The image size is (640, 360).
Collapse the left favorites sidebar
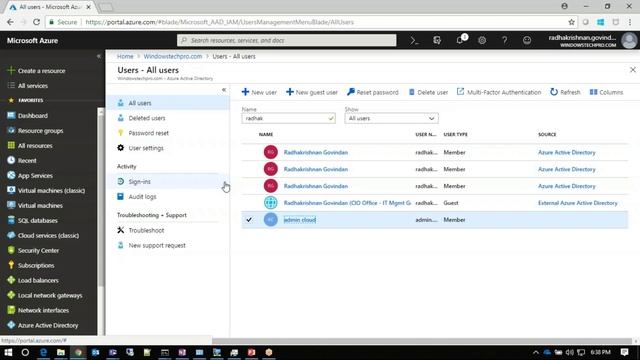(99, 56)
